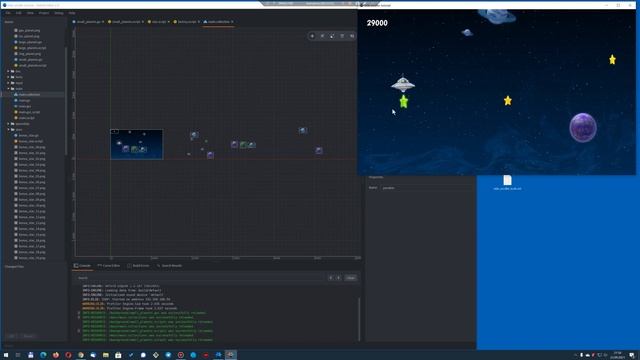Viewport: 640px width, 360px height.
Task: Open File Explorer from the taskbar
Action: [106, 355]
